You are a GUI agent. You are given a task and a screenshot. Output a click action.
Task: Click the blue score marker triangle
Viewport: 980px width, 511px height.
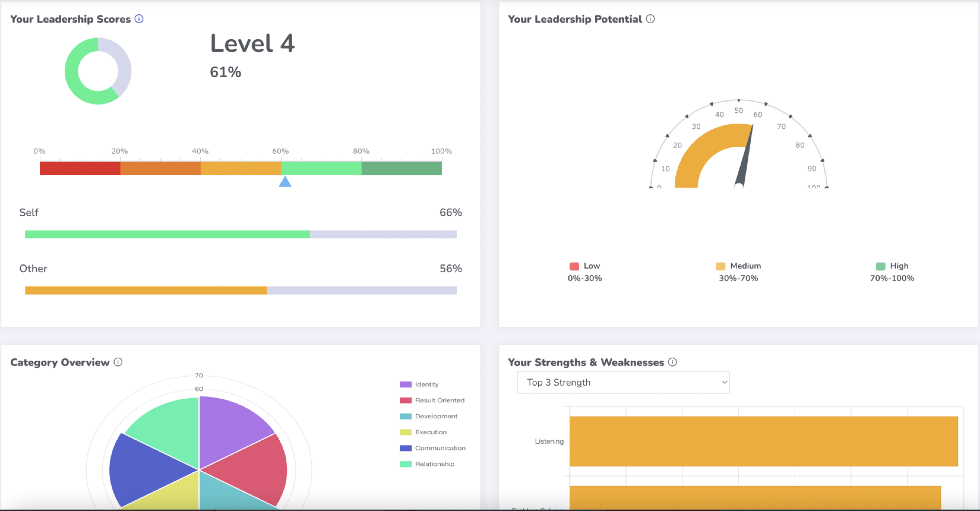285,182
